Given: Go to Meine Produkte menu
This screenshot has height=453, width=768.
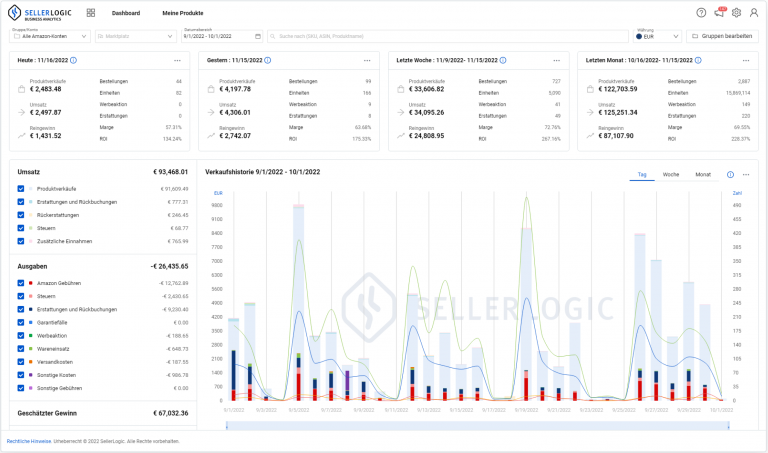Looking at the screenshot, I should coord(183,13).
